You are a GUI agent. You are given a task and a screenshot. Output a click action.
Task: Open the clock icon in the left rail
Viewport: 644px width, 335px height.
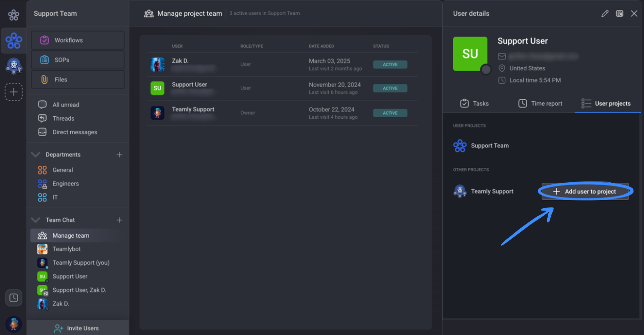click(x=14, y=298)
